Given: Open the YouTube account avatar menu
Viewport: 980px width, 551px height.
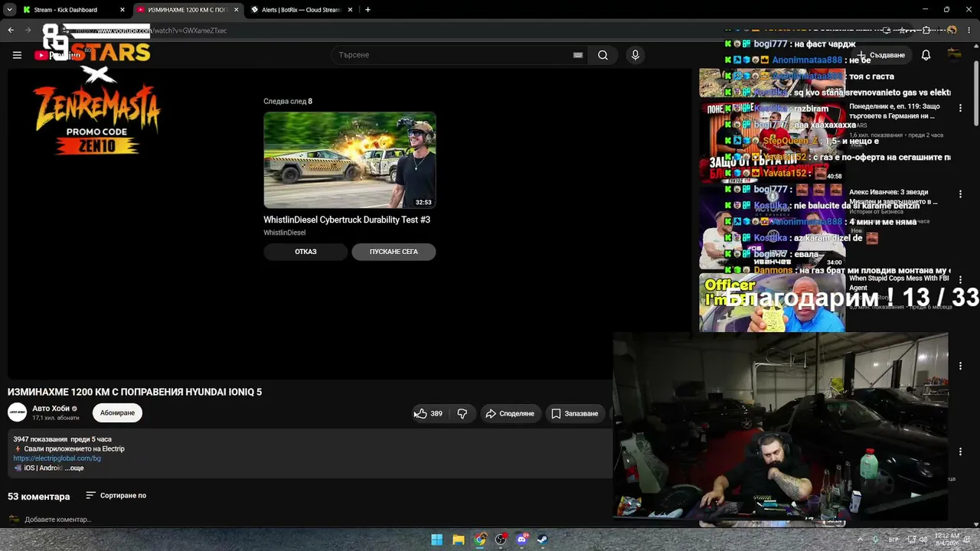Looking at the screenshot, I should point(954,54).
